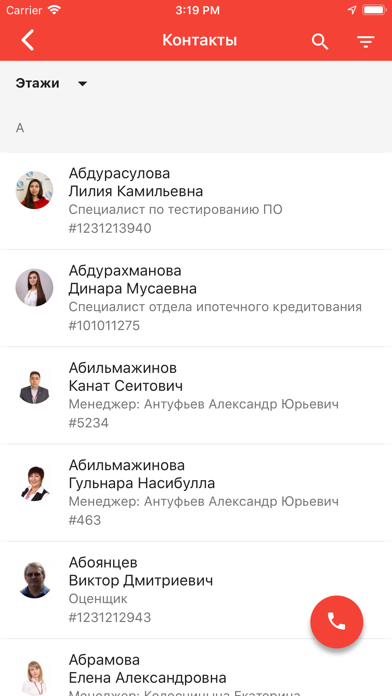Tap Абрамова Елена Александровна avatar

[x=34, y=677]
